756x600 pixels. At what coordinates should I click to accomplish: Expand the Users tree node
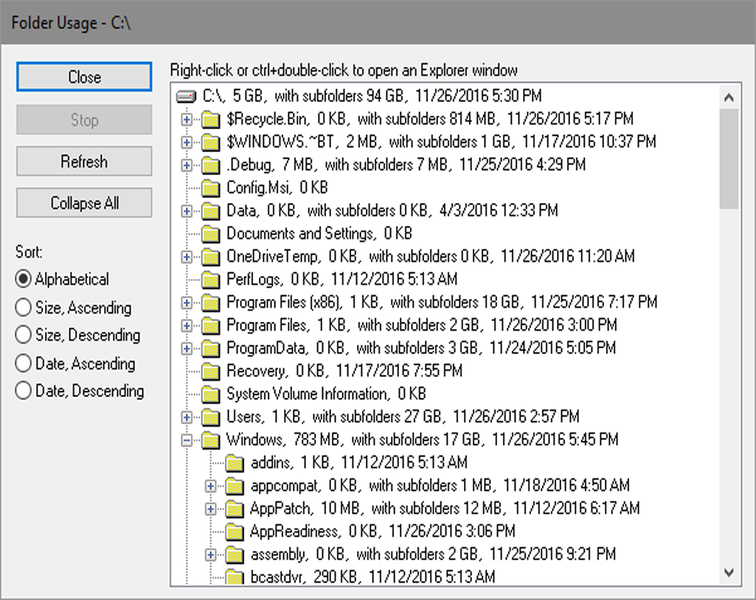[187, 417]
